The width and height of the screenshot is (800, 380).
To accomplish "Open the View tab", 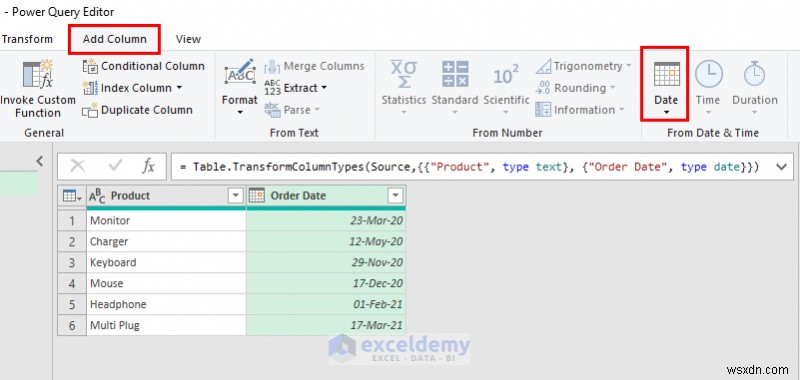I will (188, 39).
